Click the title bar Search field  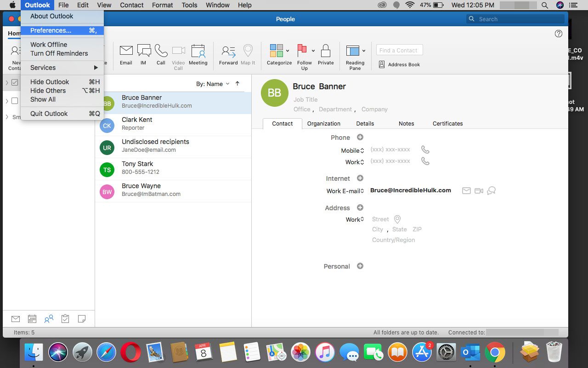(516, 19)
